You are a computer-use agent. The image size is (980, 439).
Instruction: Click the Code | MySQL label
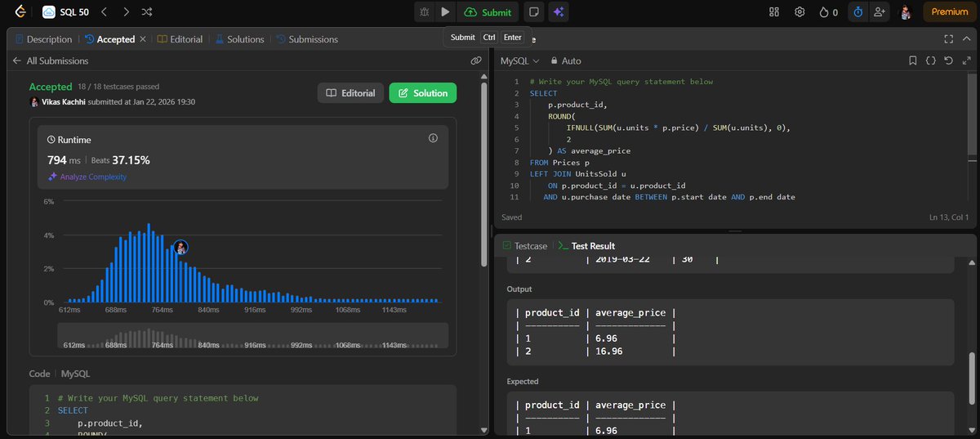pos(60,373)
